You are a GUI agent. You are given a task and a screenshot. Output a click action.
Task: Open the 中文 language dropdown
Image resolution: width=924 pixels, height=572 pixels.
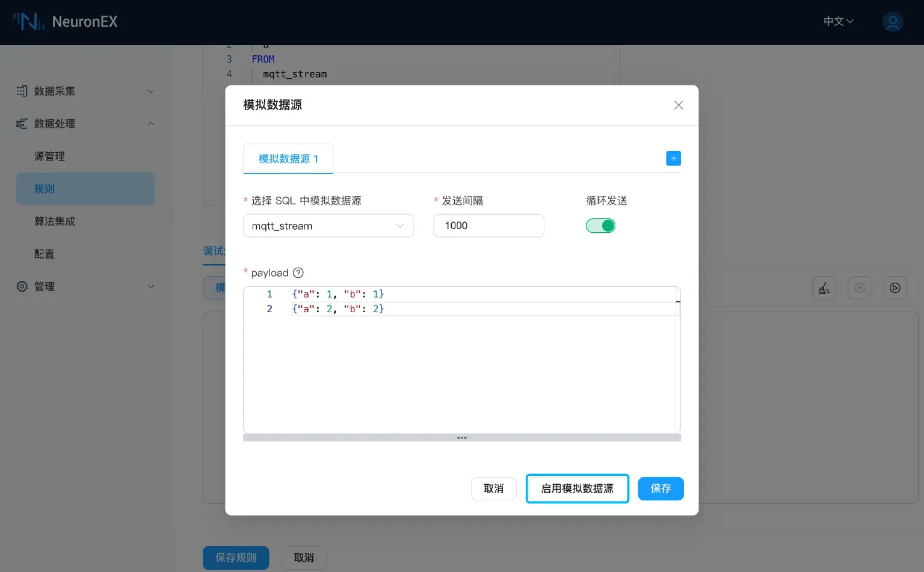tap(837, 21)
